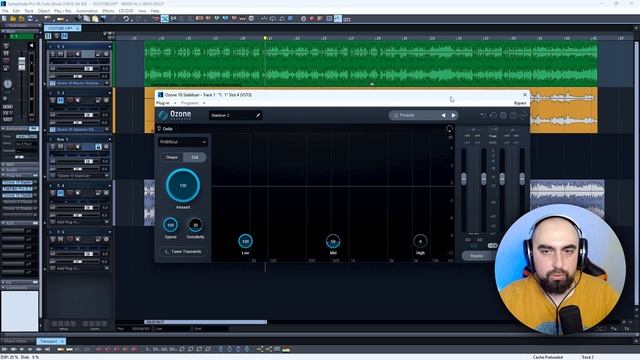Screen dimensions: 640x360
Task: Click the yellow playhead marker on the timeline ruler
Action: (x=265, y=38)
